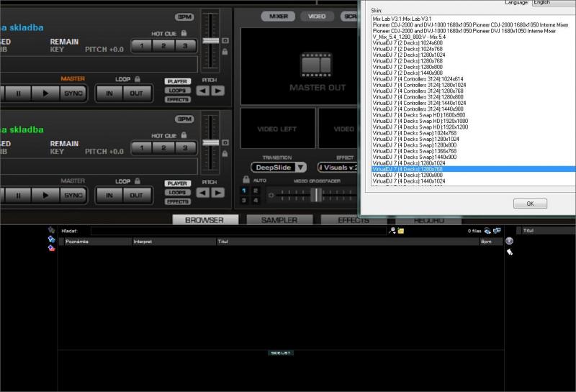This screenshot has width=576, height=392.
Task: Show PLAYER panel on top deck
Action: [177, 81]
